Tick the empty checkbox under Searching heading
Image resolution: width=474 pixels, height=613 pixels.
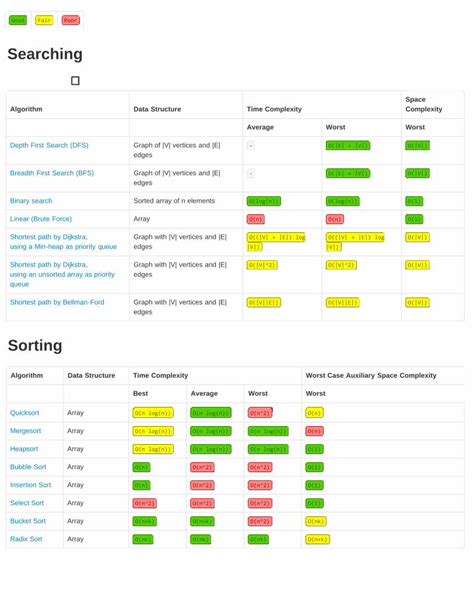coord(75,81)
